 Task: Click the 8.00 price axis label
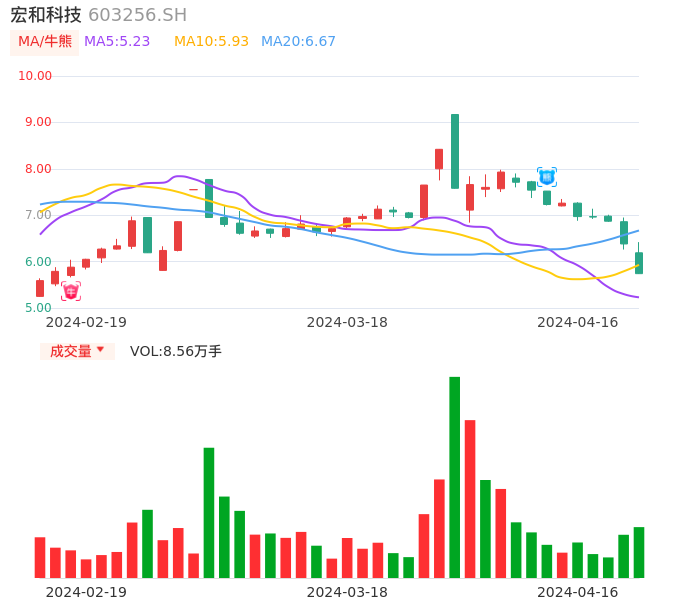point(38,169)
